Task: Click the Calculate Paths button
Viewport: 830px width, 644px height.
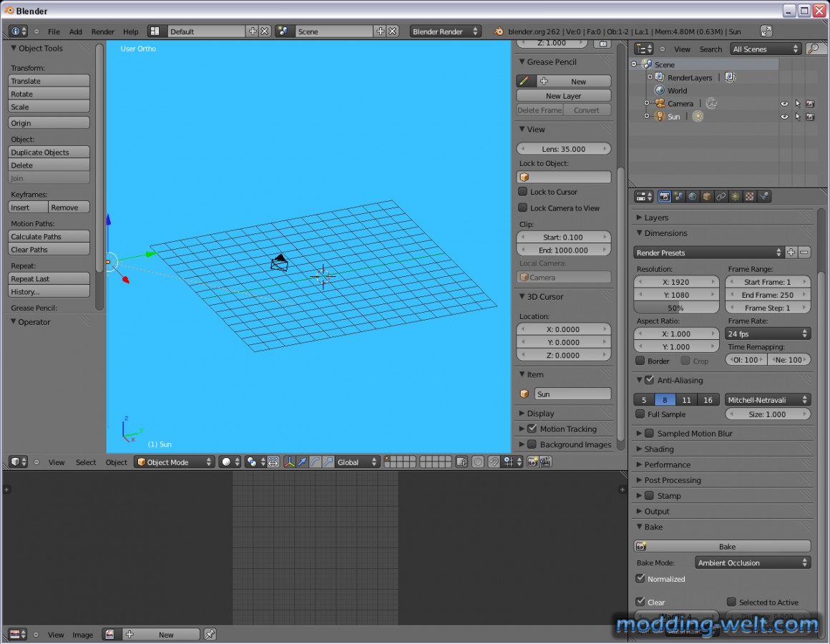Action: [x=49, y=237]
